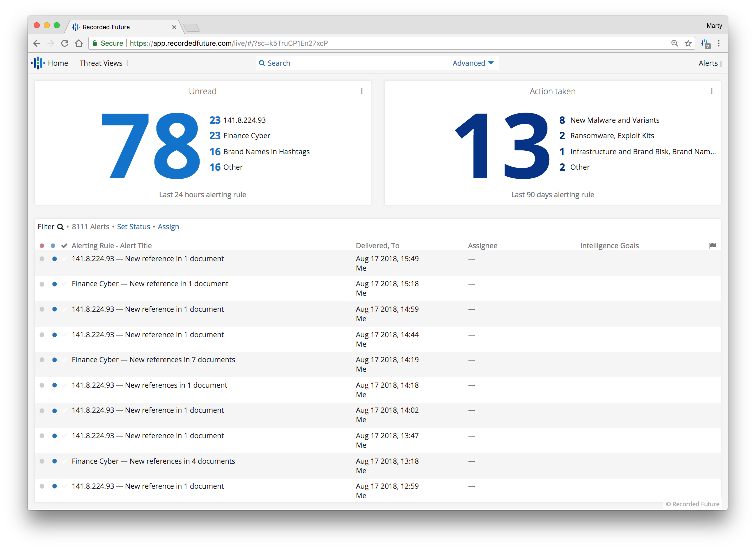This screenshot has height=550, width=756.
Task: Click the Set Status link
Action: (x=133, y=227)
